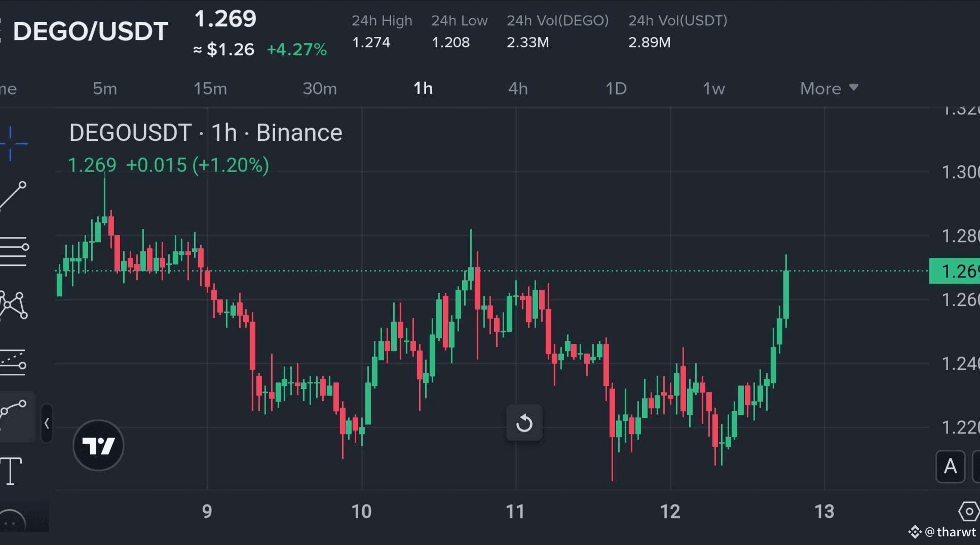Choose the long position forecasting tool
Image resolution: width=980 pixels, height=545 pixels.
pos(13,362)
